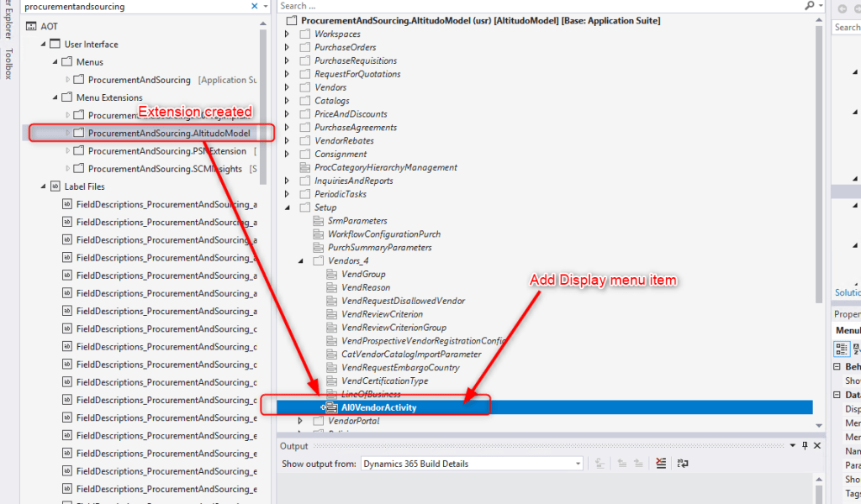This screenshot has height=504, width=861.
Task: Click the Clear All output icon
Action: pyautogui.click(x=662, y=464)
